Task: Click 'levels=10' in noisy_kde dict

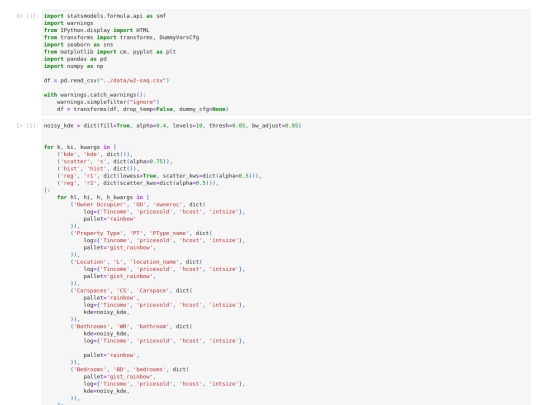Action: 187,126
